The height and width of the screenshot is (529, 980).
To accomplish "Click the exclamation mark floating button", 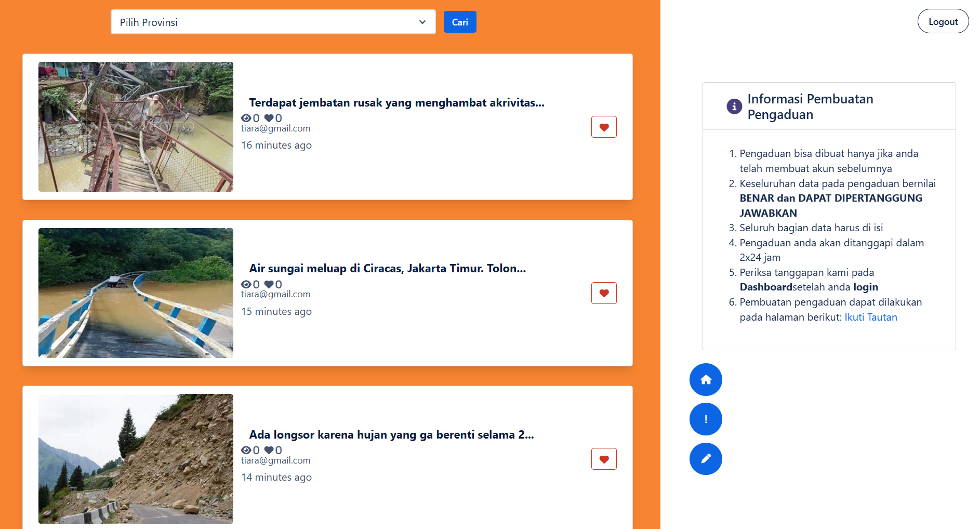I will pos(706,419).
